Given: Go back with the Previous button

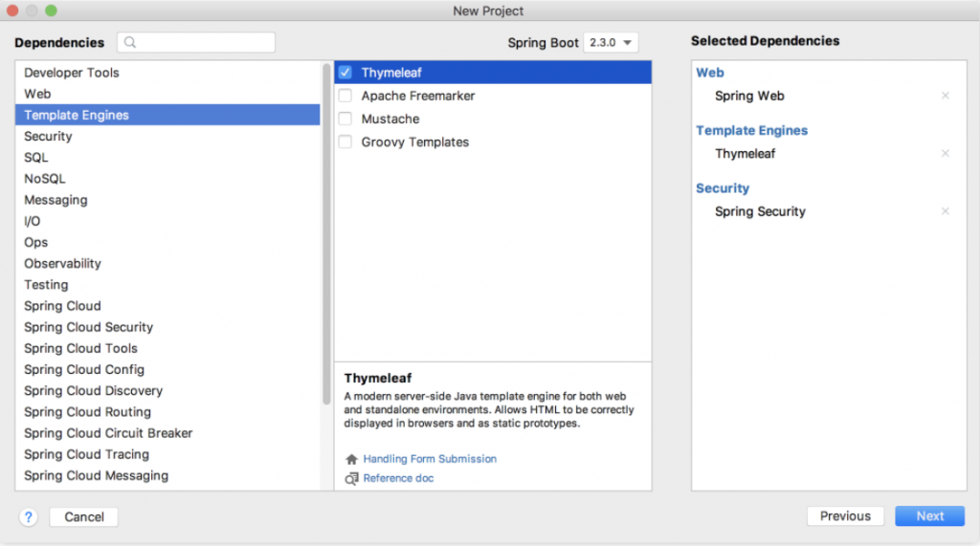Looking at the screenshot, I should [845, 516].
